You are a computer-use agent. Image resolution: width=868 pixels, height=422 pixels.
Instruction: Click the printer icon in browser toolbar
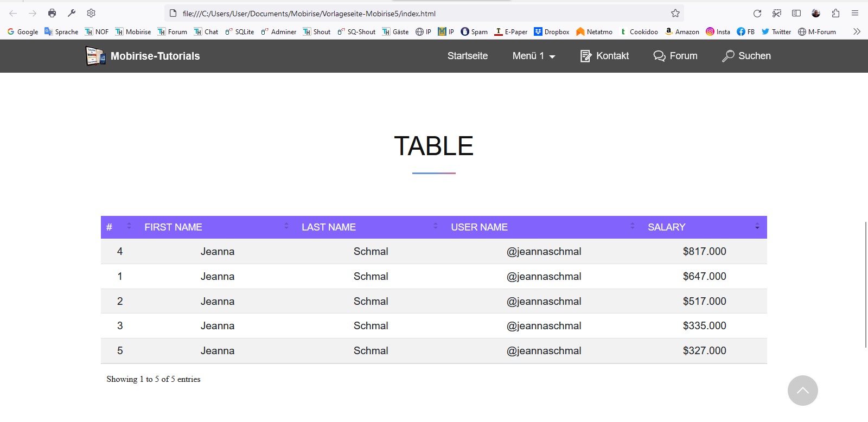52,13
